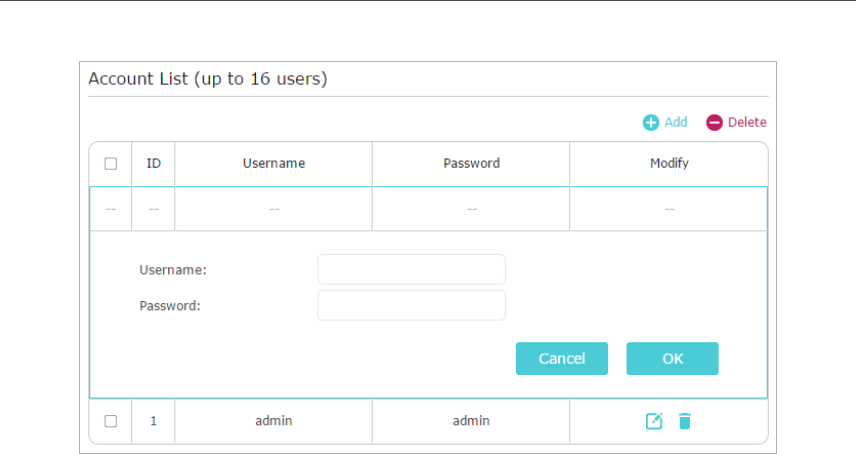Click the red minus Delete icon

[x=714, y=122]
